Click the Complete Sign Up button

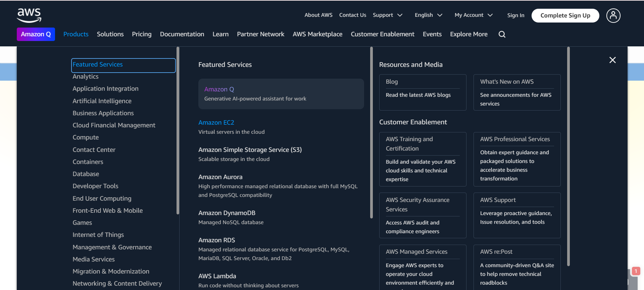pyautogui.click(x=565, y=15)
